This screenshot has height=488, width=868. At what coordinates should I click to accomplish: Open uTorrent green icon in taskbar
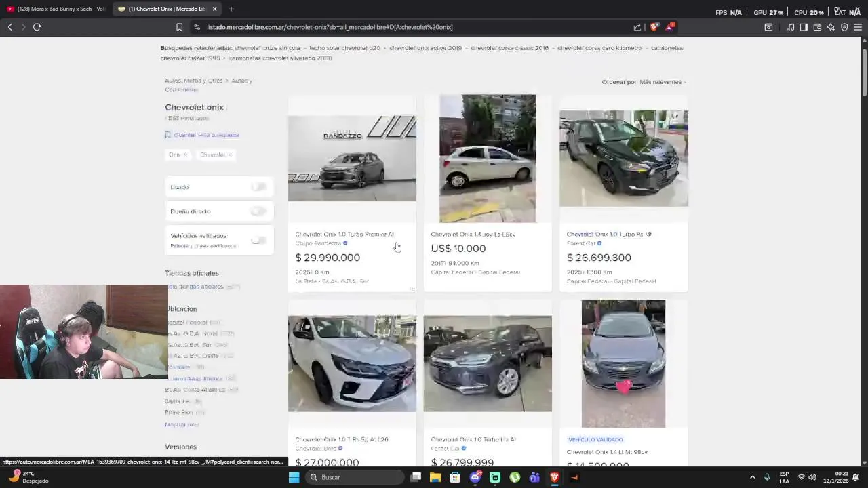(515, 477)
